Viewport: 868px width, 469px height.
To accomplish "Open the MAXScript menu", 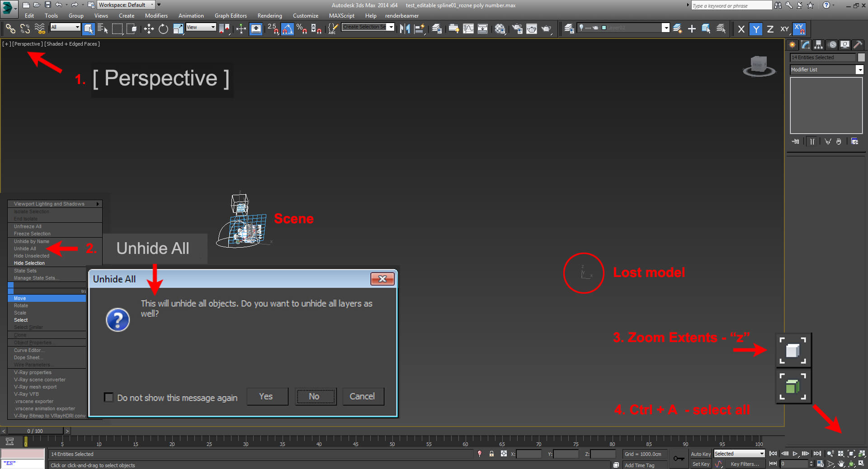I will (x=342, y=16).
